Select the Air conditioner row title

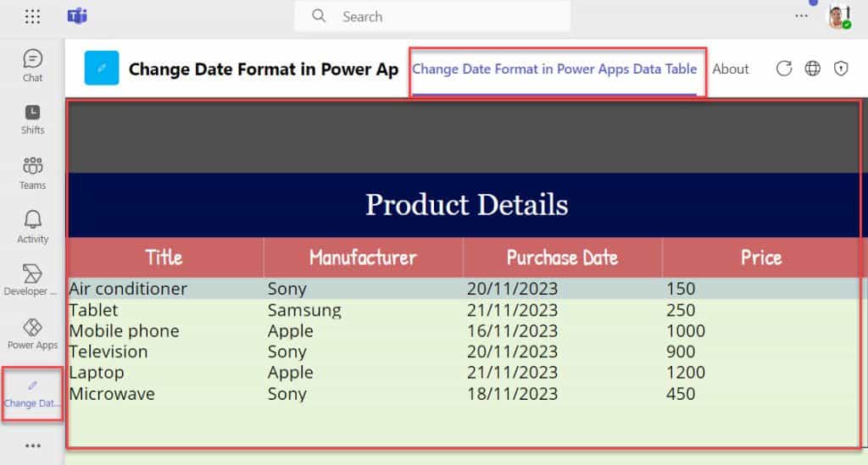click(128, 289)
